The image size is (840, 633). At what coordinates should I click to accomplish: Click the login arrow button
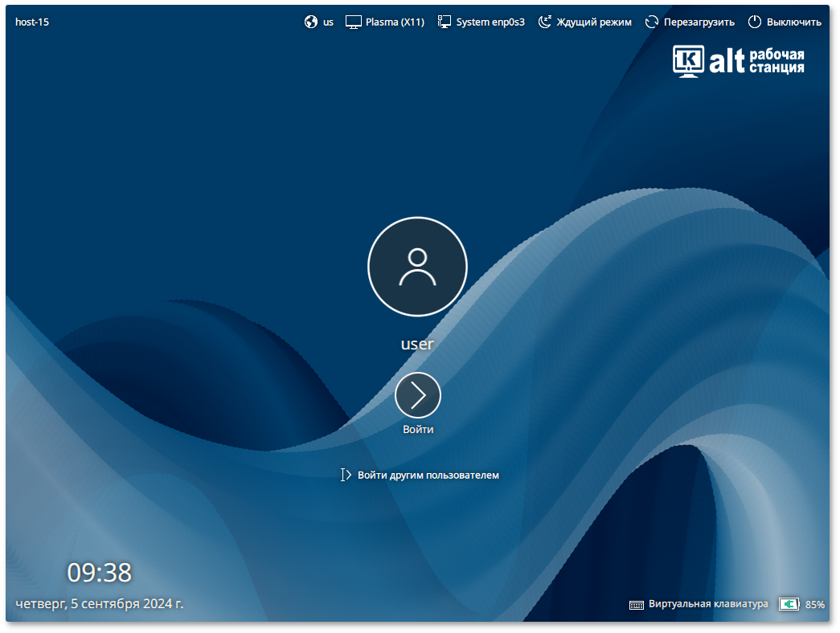pyautogui.click(x=418, y=394)
